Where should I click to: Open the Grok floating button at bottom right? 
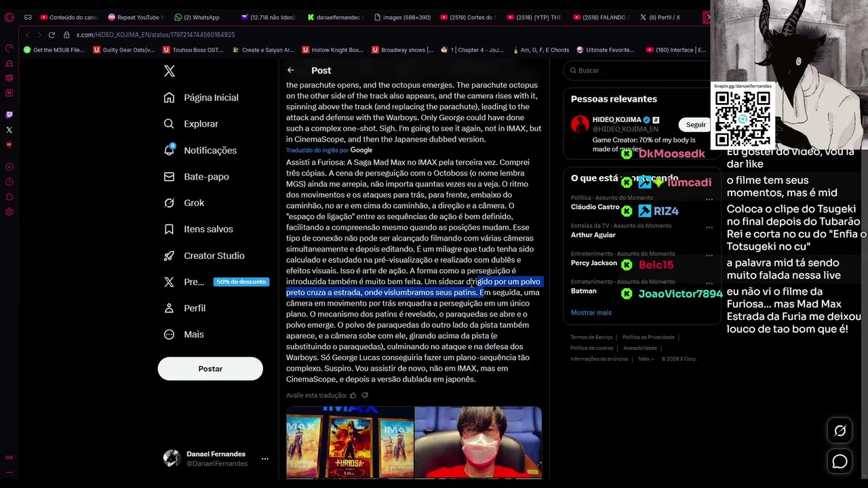click(840, 431)
